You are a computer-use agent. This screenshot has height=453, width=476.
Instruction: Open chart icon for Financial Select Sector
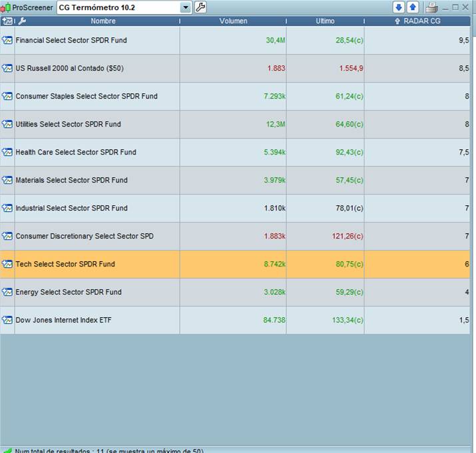(x=7, y=41)
